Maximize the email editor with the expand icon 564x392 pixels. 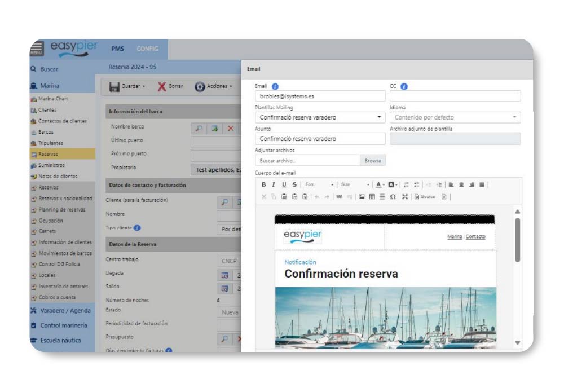[x=403, y=196]
